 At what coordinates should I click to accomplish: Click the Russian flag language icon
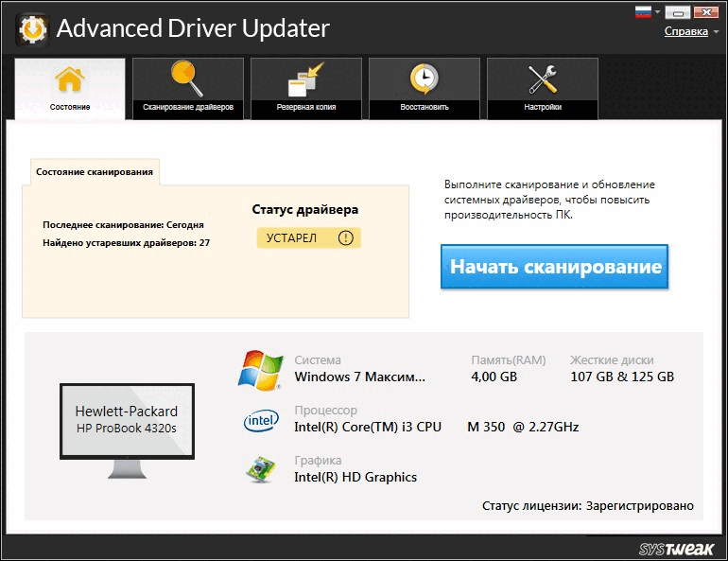[643, 12]
